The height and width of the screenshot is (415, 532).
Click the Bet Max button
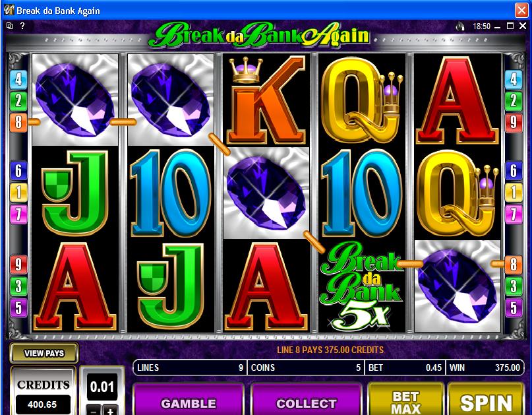(x=406, y=399)
